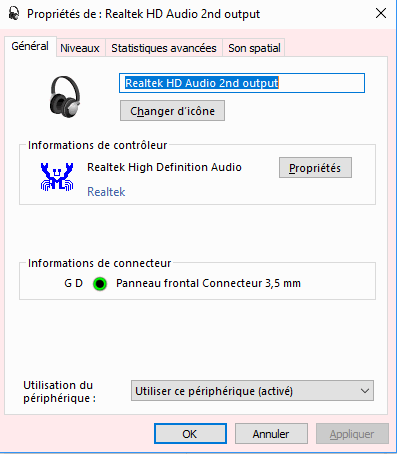
Task: Click the Realtek crab logo icon
Action: [57, 177]
